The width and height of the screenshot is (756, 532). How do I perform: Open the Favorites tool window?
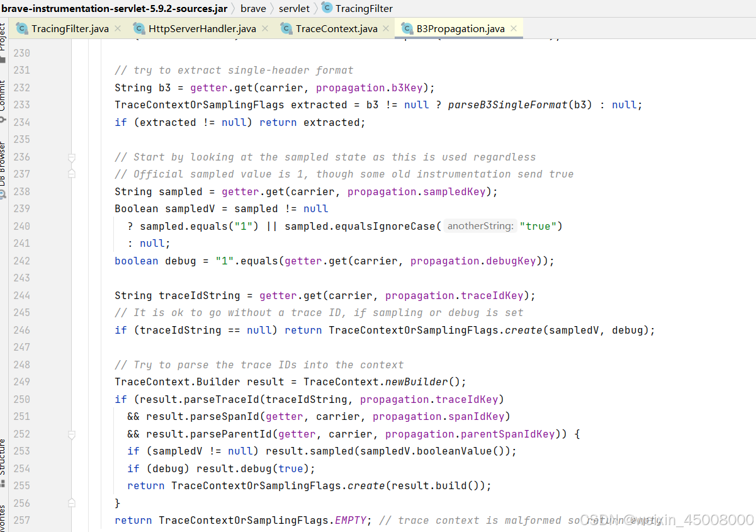[3, 518]
